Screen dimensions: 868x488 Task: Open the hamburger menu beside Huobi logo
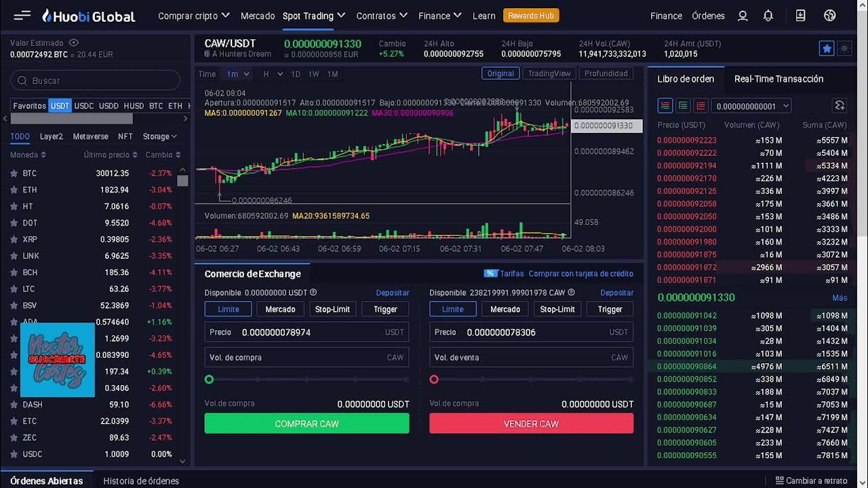pos(22,16)
